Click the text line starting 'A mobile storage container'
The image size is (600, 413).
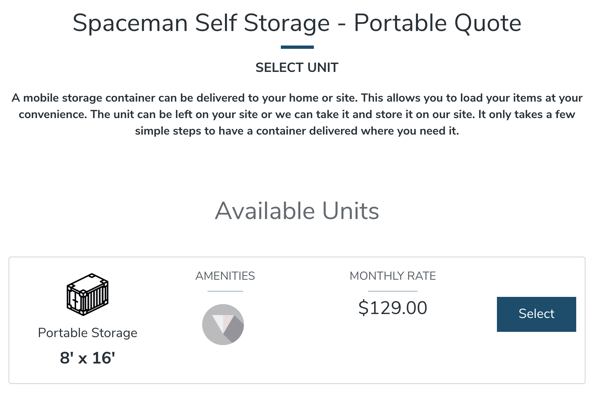pos(297,98)
